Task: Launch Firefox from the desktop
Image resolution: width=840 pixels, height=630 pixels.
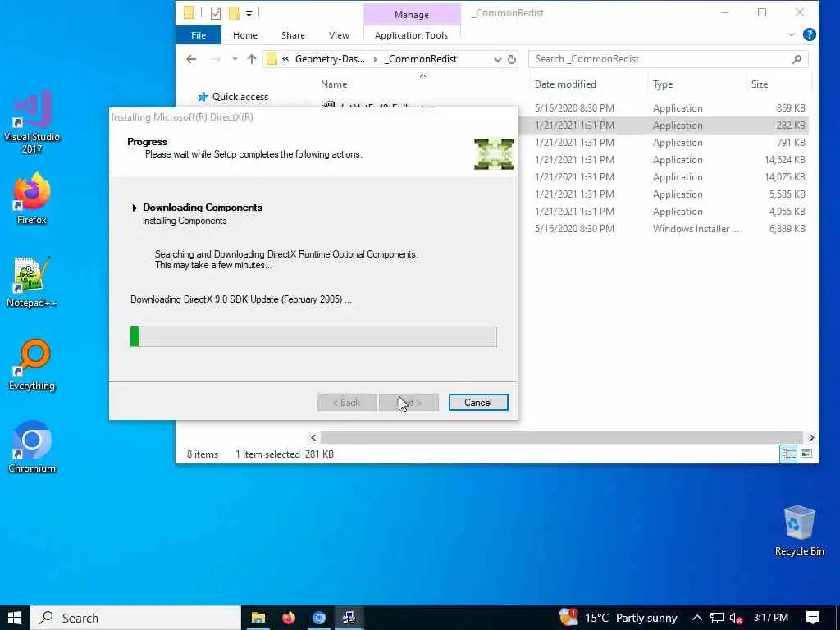Action: tap(32, 199)
